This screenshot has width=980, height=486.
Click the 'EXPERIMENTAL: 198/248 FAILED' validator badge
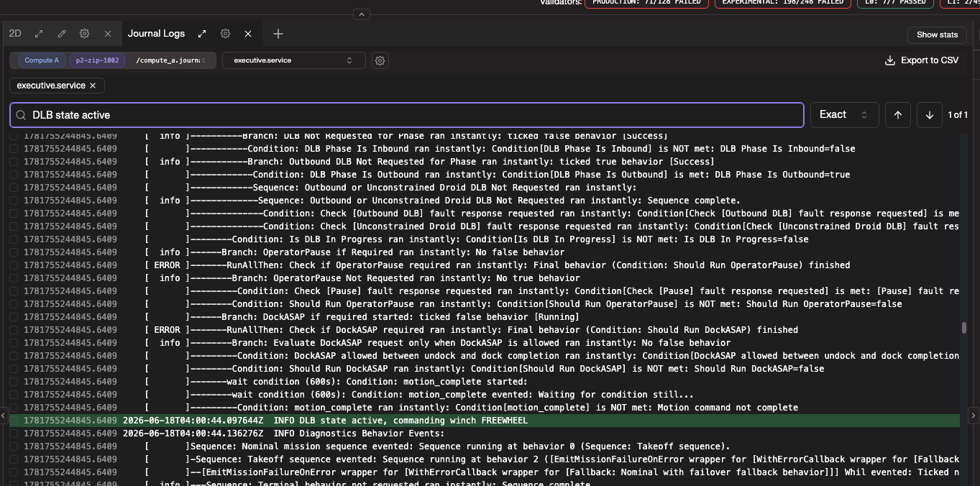[x=783, y=3]
